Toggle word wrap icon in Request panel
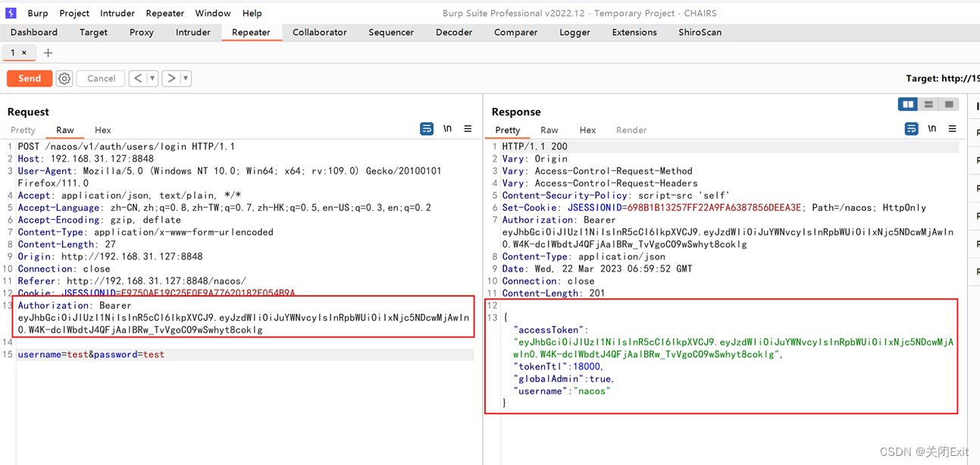 pyautogui.click(x=427, y=129)
